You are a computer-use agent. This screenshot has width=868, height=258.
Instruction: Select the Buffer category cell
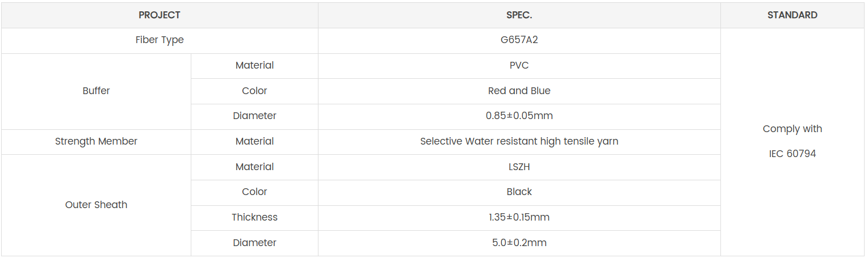tap(96, 91)
